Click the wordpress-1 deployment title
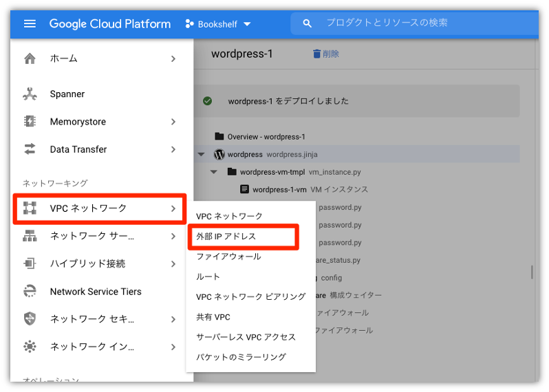The height and width of the screenshot is (392, 549). [x=242, y=54]
